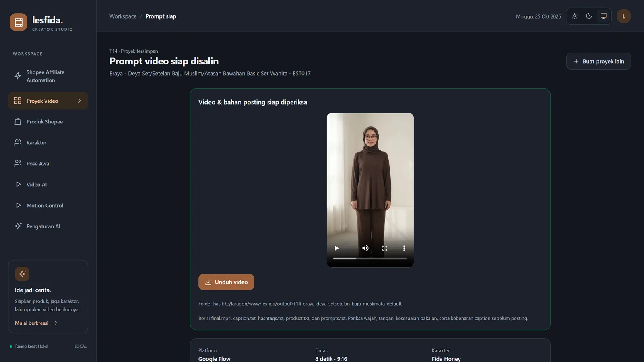The image size is (644, 362).
Task: Go to Karakter page
Action: tap(48, 143)
